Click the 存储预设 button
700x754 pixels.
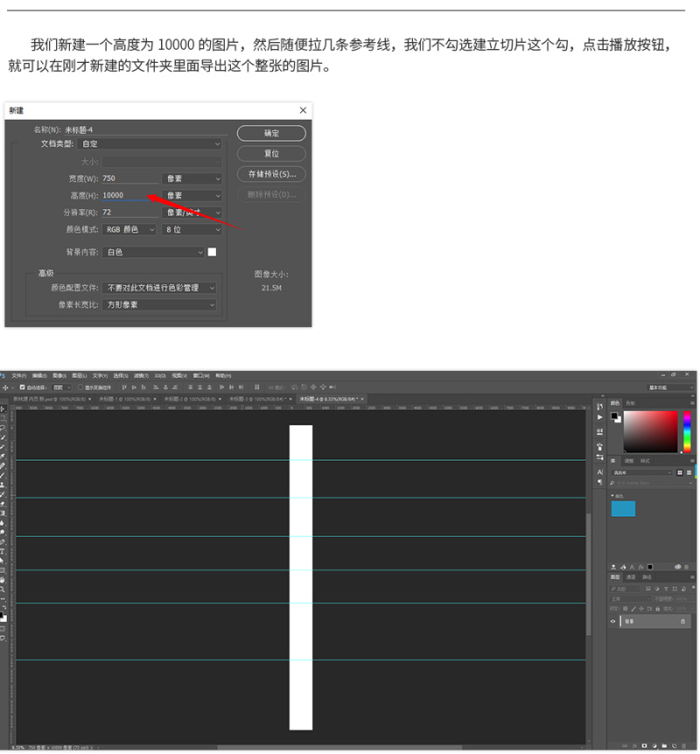click(x=271, y=173)
